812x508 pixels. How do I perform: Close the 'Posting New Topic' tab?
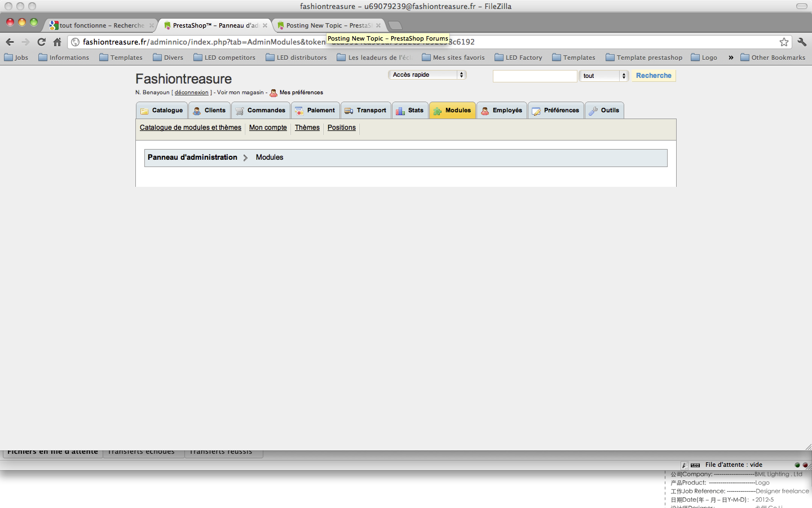378,25
